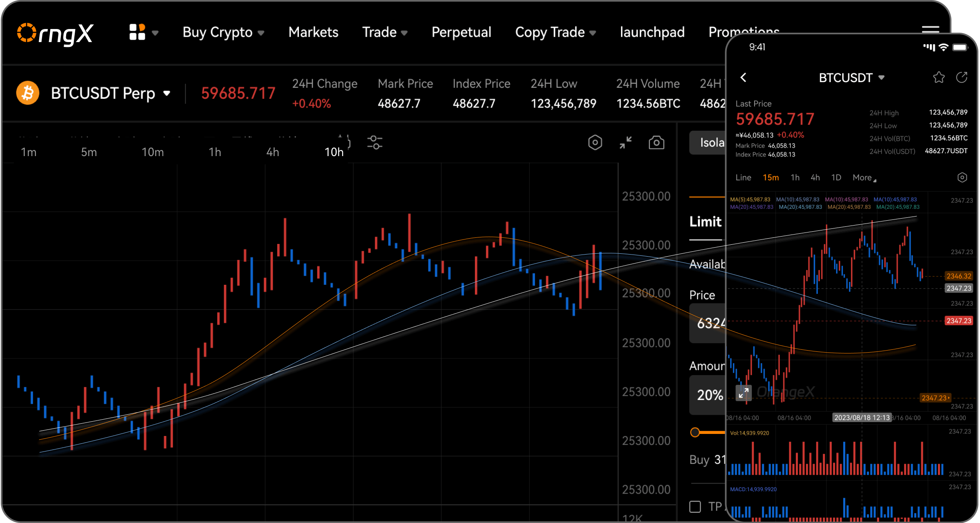The height and width of the screenshot is (523, 980).
Task: Go to the Perpetual page
Action: [461, 32]
